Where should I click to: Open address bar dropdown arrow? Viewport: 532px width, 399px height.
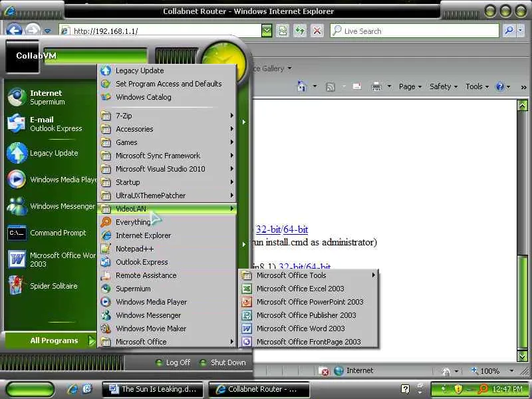(x=267, y=31)
